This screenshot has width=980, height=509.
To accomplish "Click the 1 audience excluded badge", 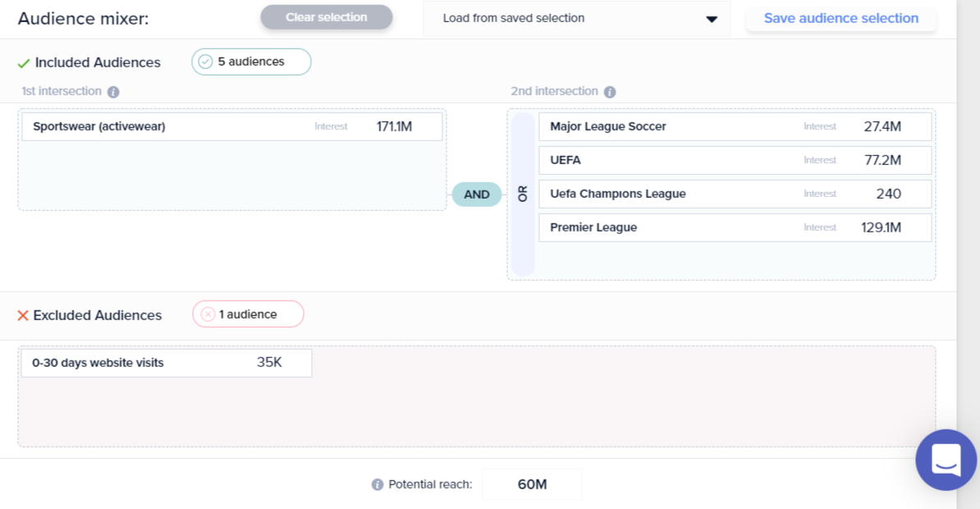I will (x=248, y=314).
